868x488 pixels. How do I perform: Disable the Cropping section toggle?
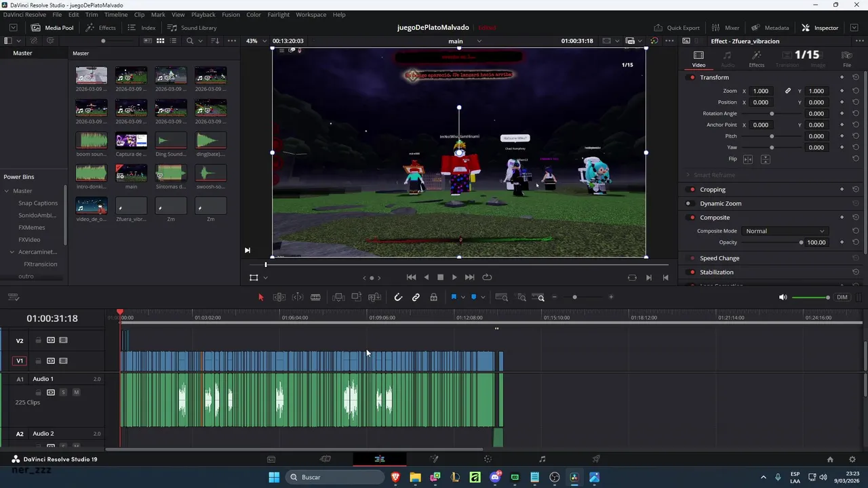point(692,190)
